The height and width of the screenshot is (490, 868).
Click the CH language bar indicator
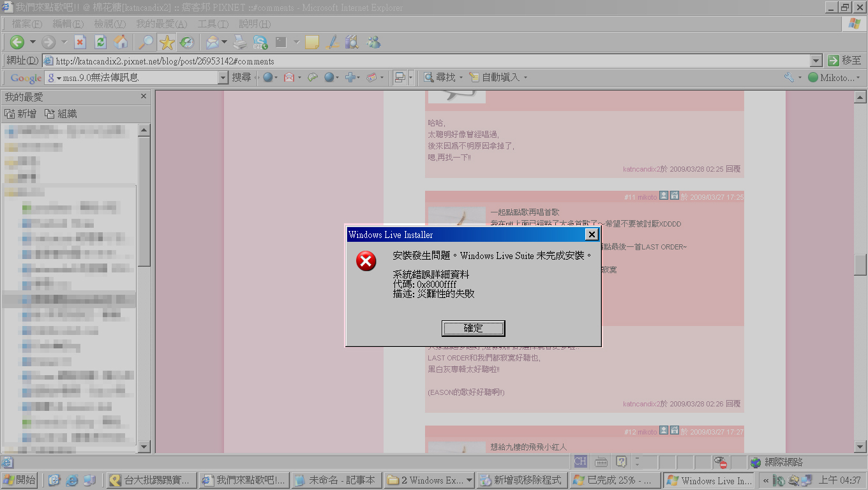pyautogui.click(x=580, y=461)
